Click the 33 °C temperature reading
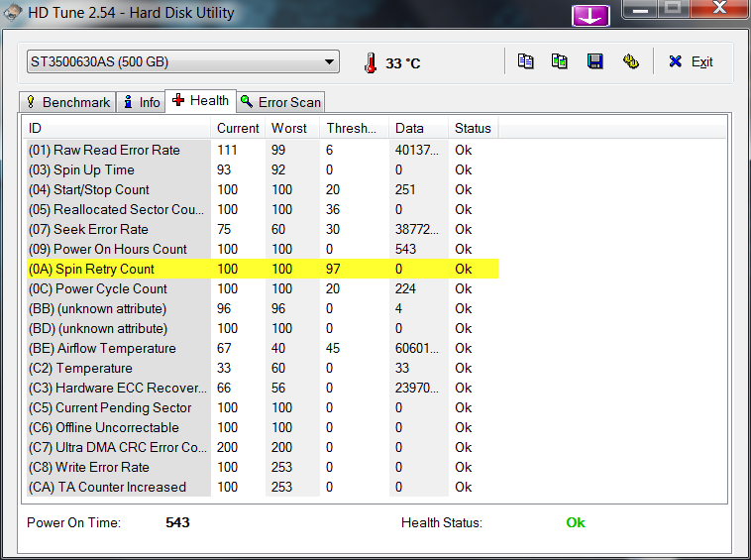751x560 pixels. (403, 63)
